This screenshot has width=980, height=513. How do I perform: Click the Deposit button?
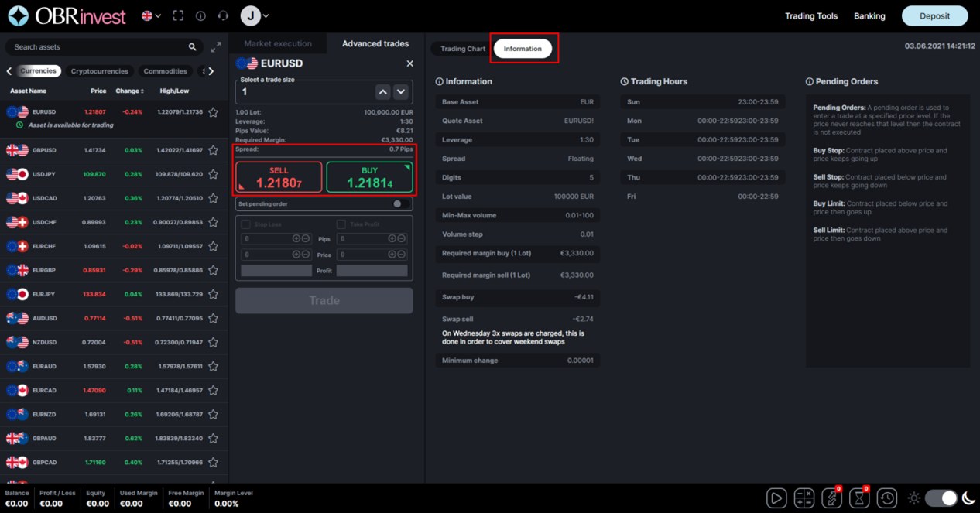934,15
